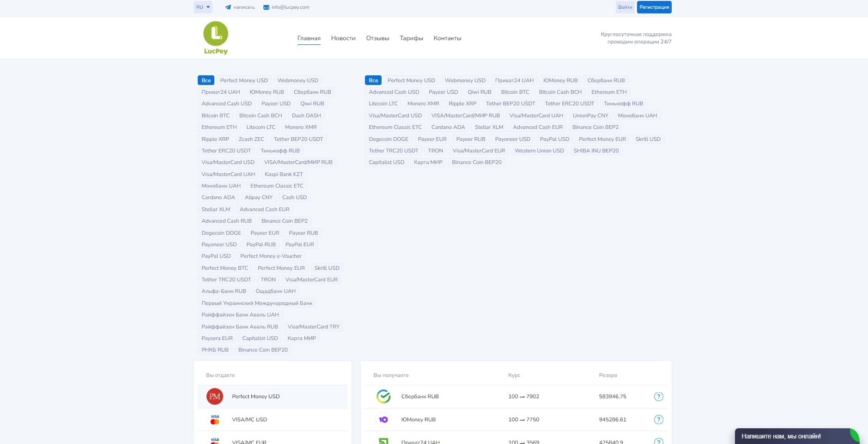Filter left list by РНКБ RUB
868x444 pixels.
215,350
